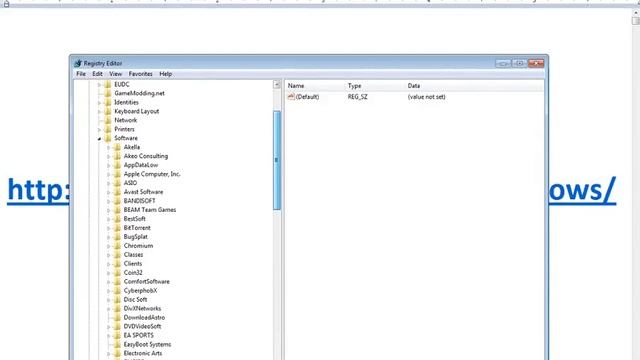Click the tree pane scroll-up arrow

pyautogui.click(x=277, y=84)
